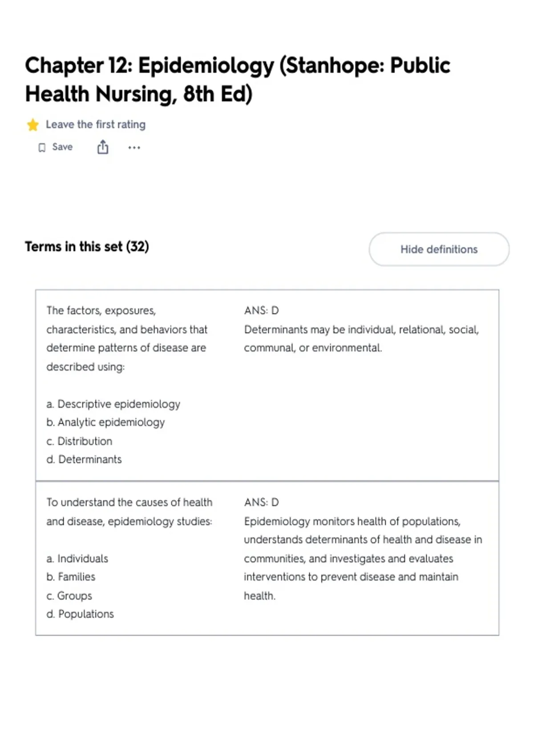
Task: Select the Terms in this set (32) heading
Action: click(87, 246)
